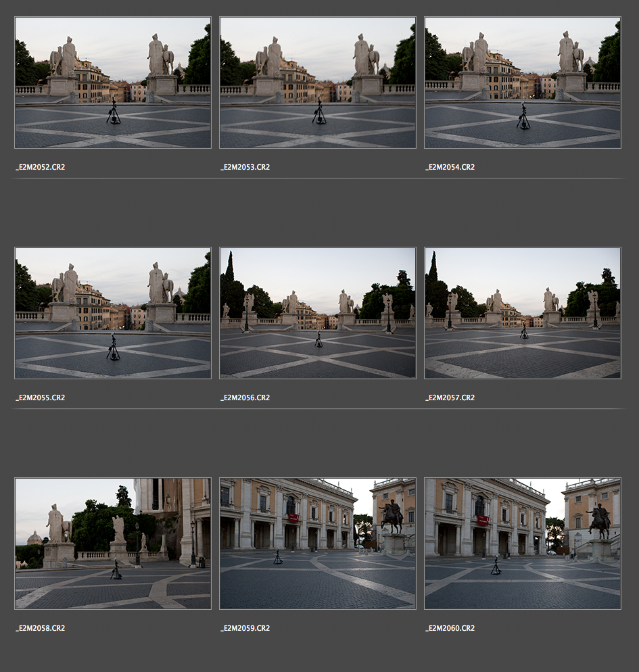
Task: Select the _E2M2054.CR2 file name
Action: coord(450,167)
